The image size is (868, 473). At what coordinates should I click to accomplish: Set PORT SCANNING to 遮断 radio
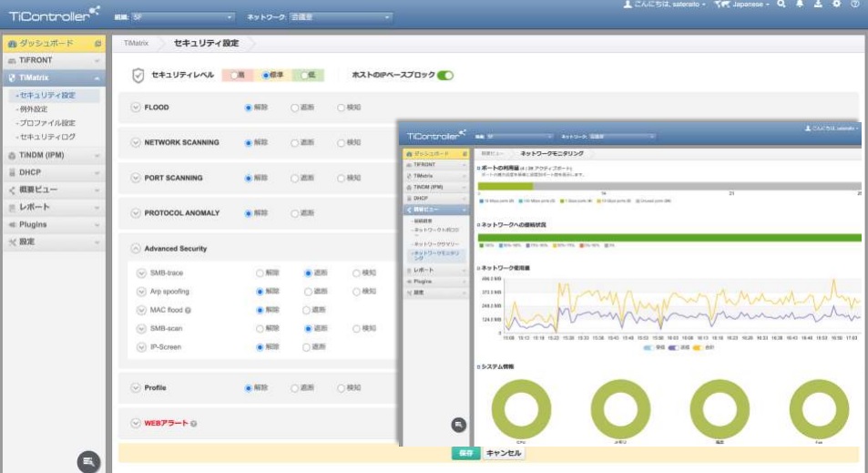pyautogui.click(x=294, y=179)
